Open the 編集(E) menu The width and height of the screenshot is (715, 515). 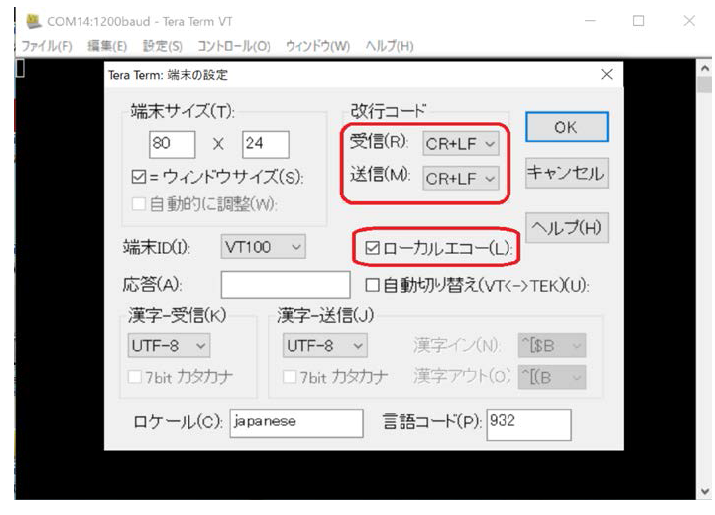pos(107,46)
